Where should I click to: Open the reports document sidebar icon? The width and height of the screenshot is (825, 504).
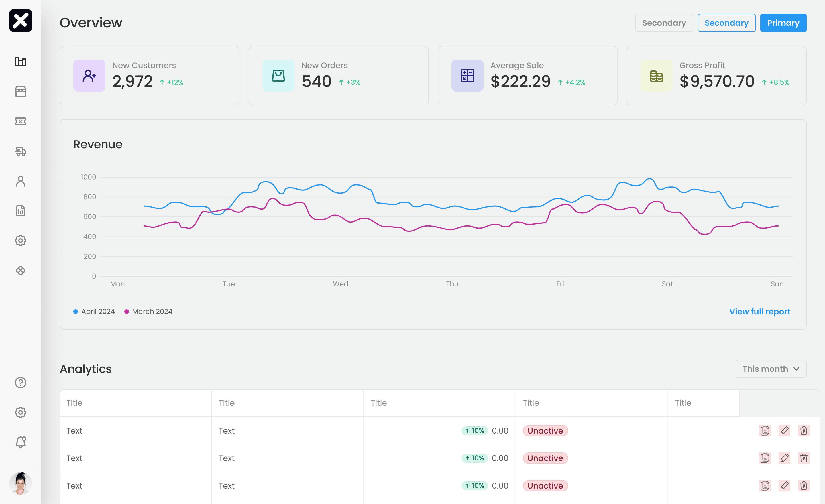tap(20, 211)
